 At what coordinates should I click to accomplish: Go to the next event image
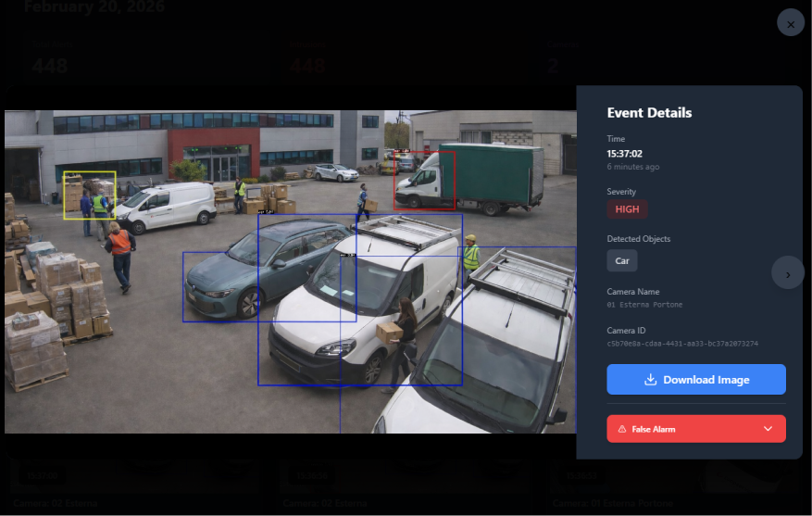tap(787, 272)
